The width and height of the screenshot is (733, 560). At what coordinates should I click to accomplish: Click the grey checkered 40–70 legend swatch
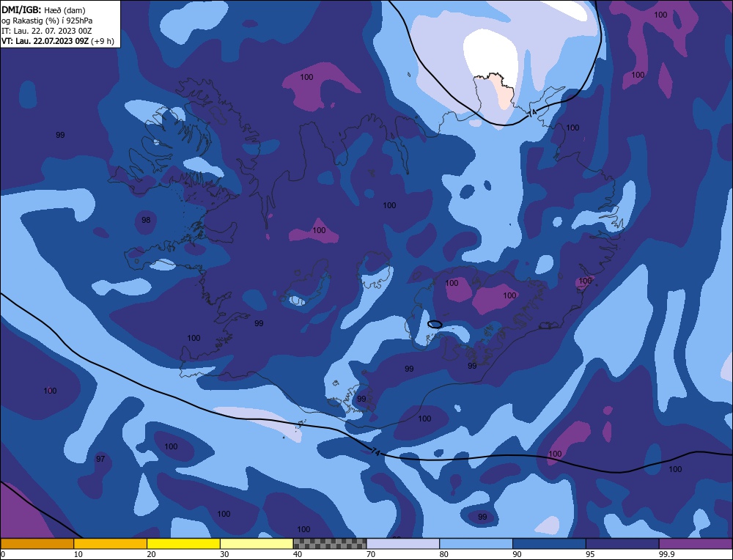tap(330, 544)
